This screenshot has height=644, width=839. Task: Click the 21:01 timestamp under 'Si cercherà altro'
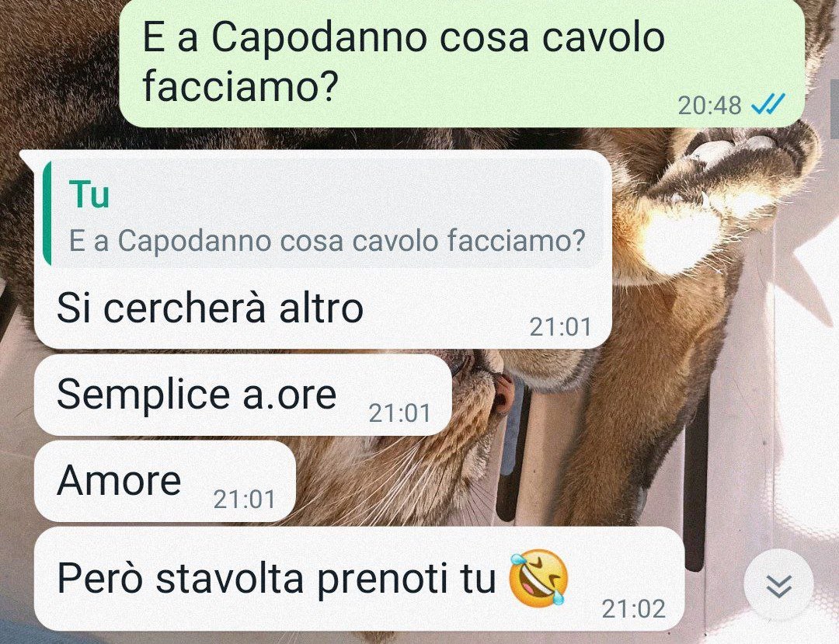coord(560,327)
